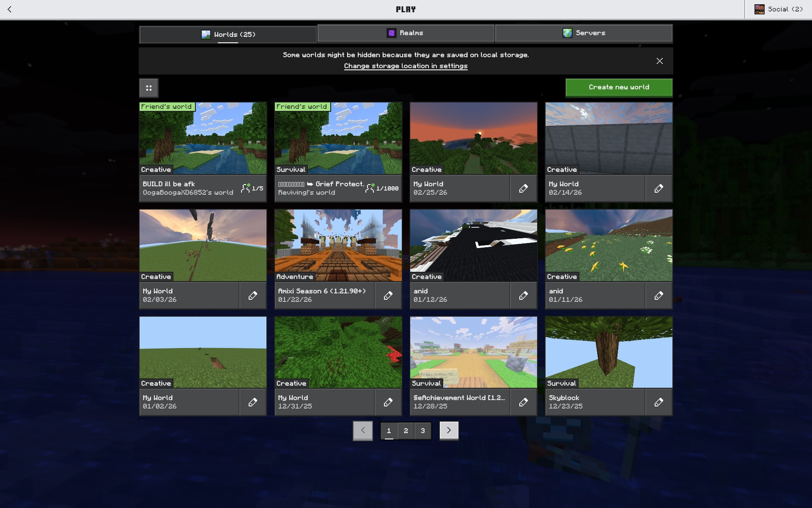Join BUILD ill be afk friend's world
Screen dimensions: 812x508
click(203, 152)
